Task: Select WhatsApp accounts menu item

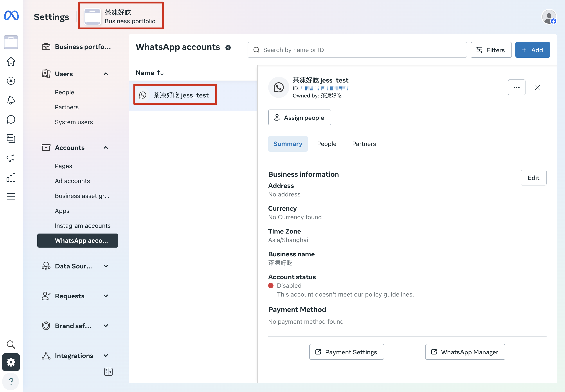Action: click(78, 241)
